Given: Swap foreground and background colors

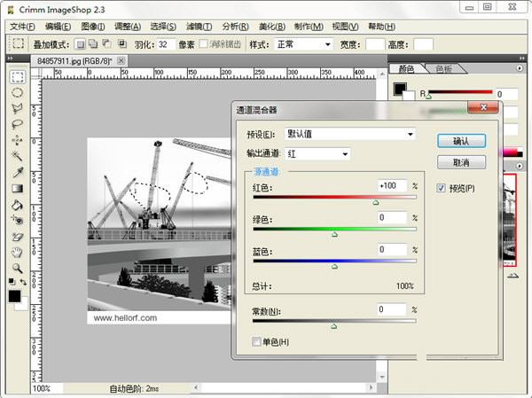Looking at the screenshot, I should (x=23, y=282).
